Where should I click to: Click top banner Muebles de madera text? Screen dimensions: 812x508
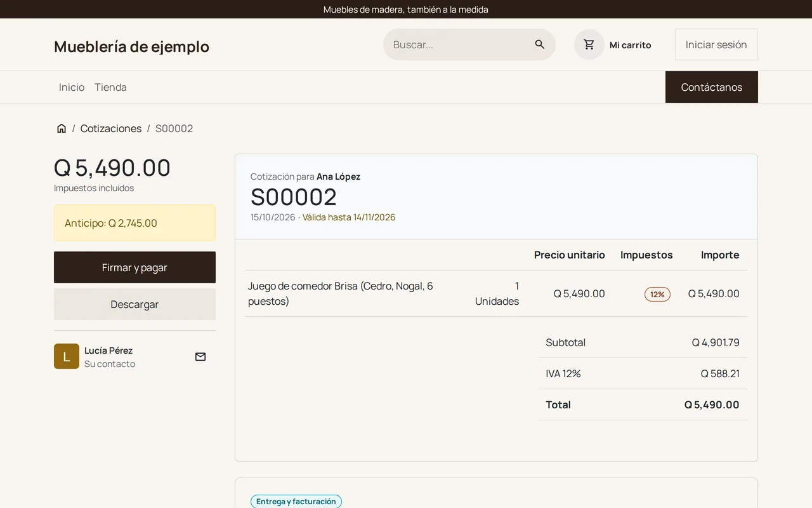pyautogui.click(x=406, y=10)
